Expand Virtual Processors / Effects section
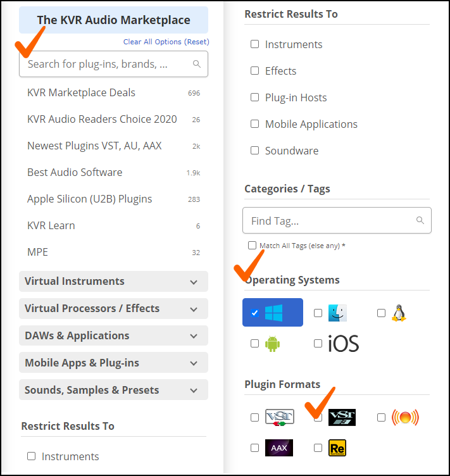Viewport: 450px width, 476px height. click(x=113, y=308)
